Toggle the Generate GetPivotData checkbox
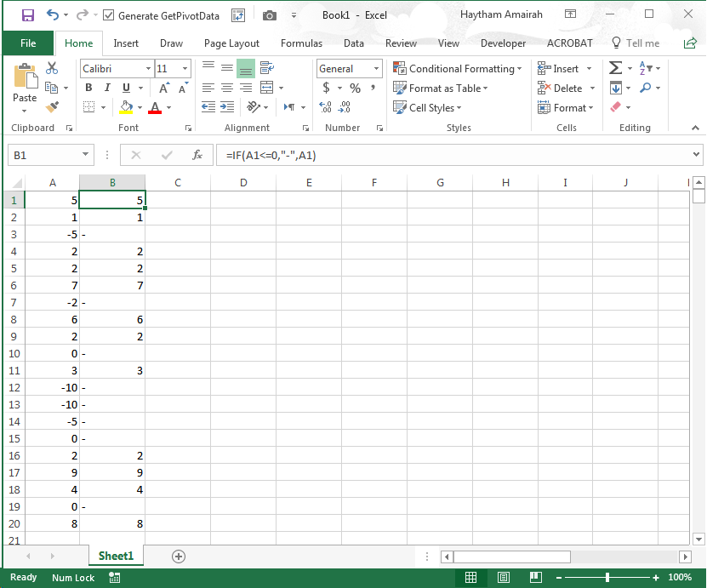This screenshot has width=707, height=588. [x=107, y=14]
